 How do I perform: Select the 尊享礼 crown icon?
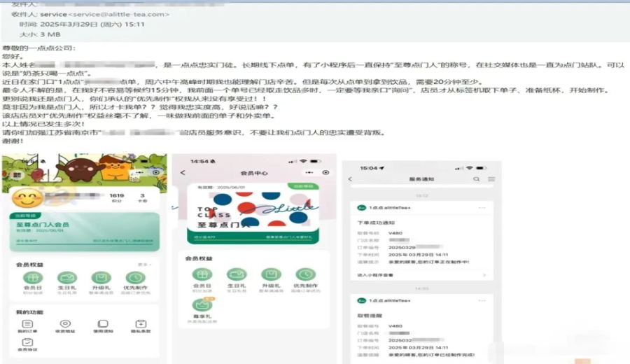point(202,304)
